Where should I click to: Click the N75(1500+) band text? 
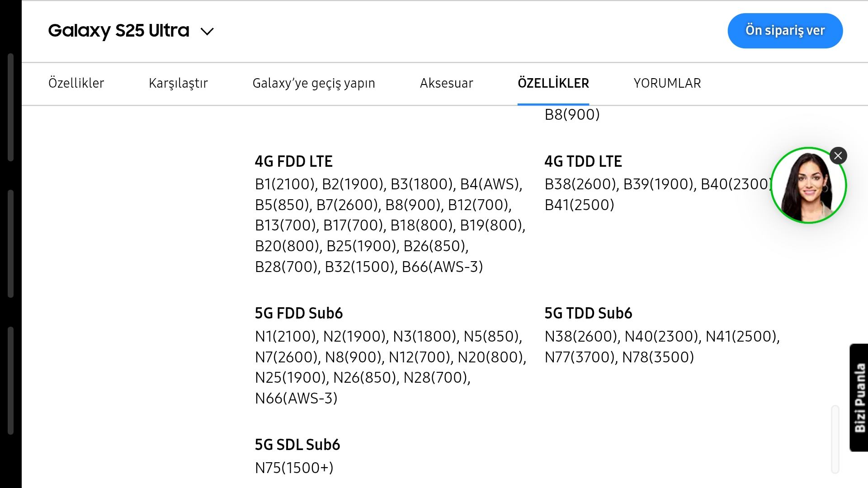click(294, 468)
